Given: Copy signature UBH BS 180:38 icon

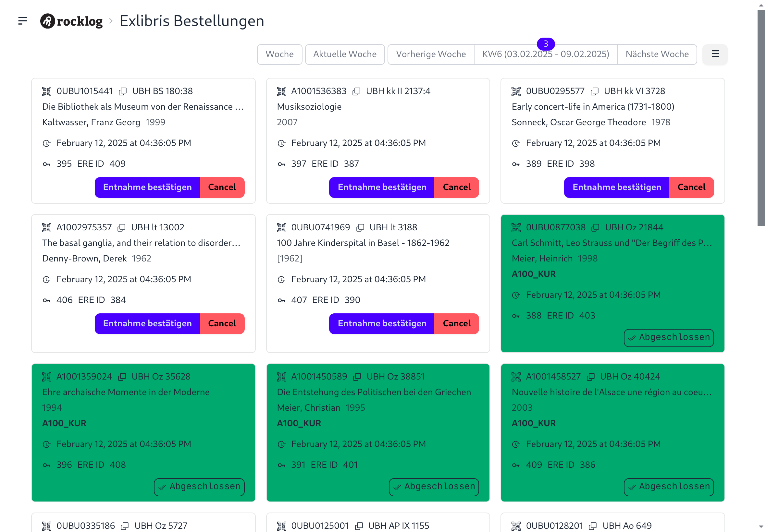Looking at the screenshot, I should pos(123,91).
